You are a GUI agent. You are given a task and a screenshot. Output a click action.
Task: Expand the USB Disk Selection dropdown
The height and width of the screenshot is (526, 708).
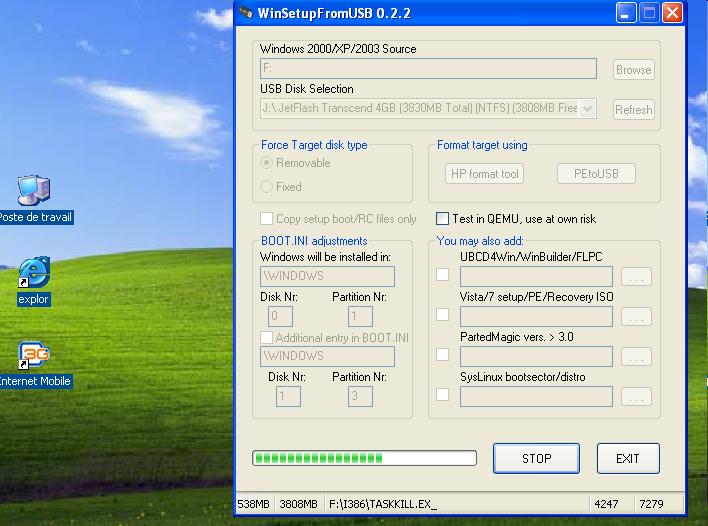tap(587, 109)
